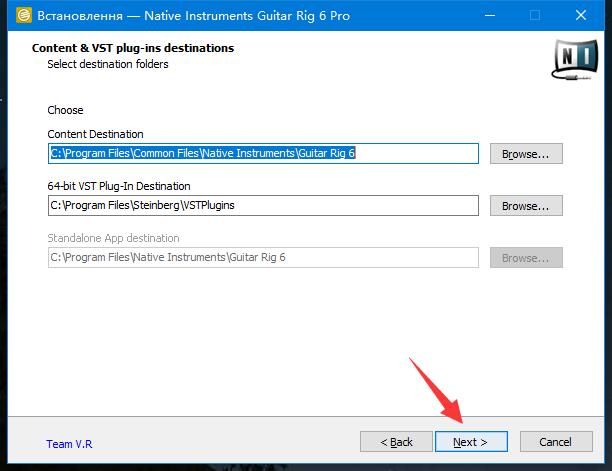Click the window title 'Native Instruments Guitar Rig 6 Pro'
This screenshot has width=612, height=471.
point(247,16)
